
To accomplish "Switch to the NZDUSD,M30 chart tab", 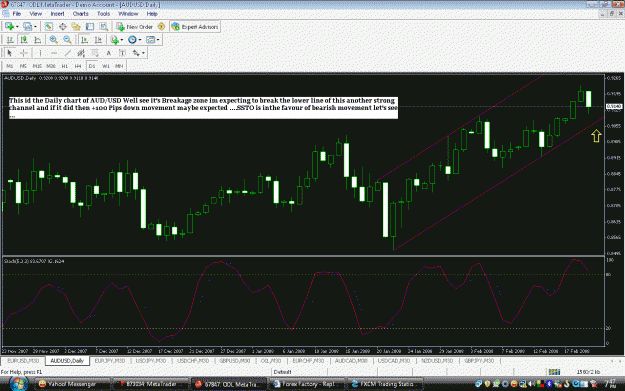I will pos(437,361).
